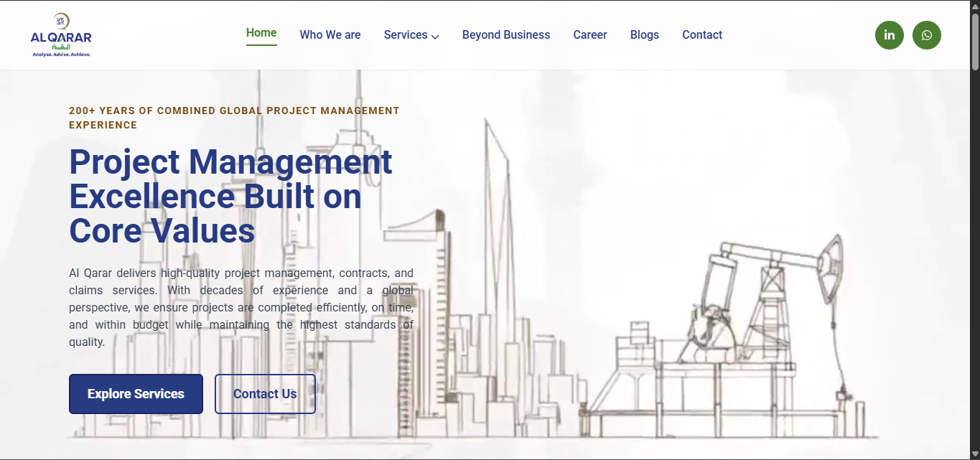Image resolution: width=980 pixels, height=460 pixels.
Task: Click the 200+ years experience tagline
Action: [234, 118]
